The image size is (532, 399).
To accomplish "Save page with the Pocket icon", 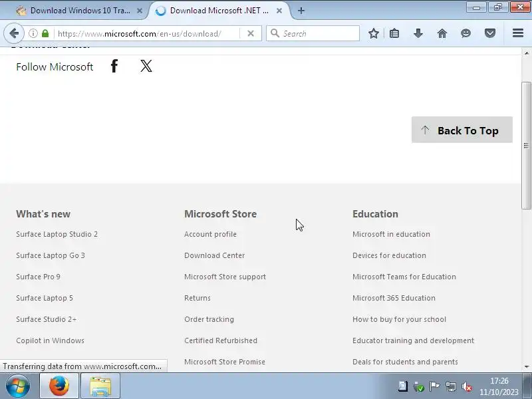I will click(x=490, y=33).
